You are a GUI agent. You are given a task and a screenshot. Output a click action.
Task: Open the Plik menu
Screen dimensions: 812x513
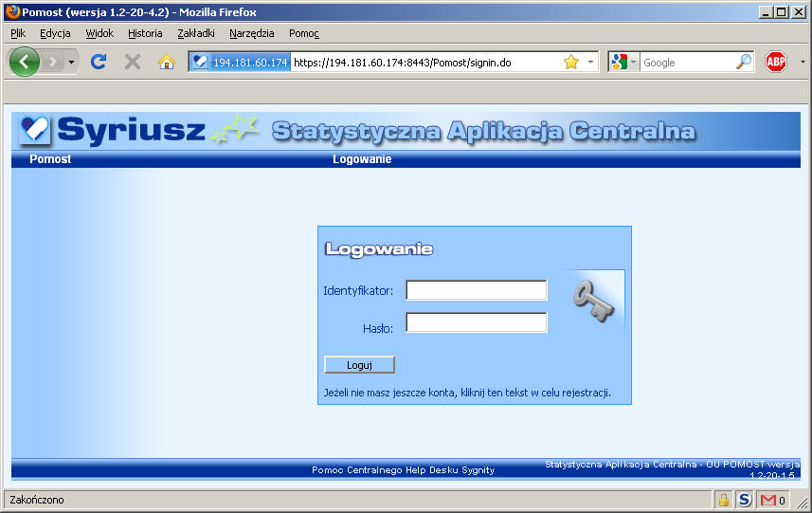(18, 33)
